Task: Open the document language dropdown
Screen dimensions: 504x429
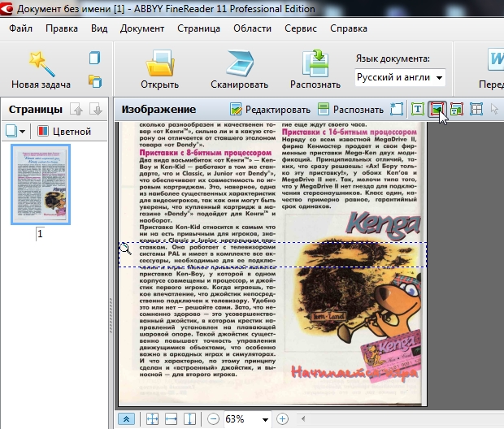Action: pyautogui.click(x=440, y=77)
